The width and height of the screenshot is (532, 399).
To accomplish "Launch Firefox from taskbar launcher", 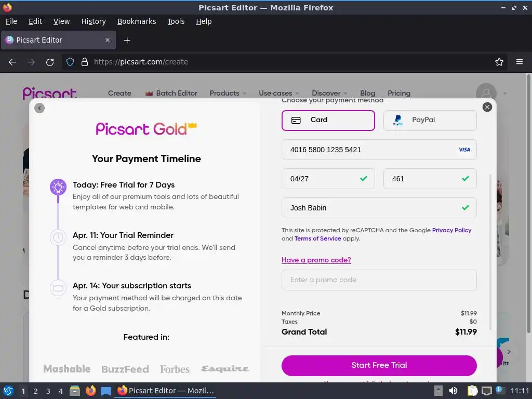I will pyautogui.click(x=90, y=391).
